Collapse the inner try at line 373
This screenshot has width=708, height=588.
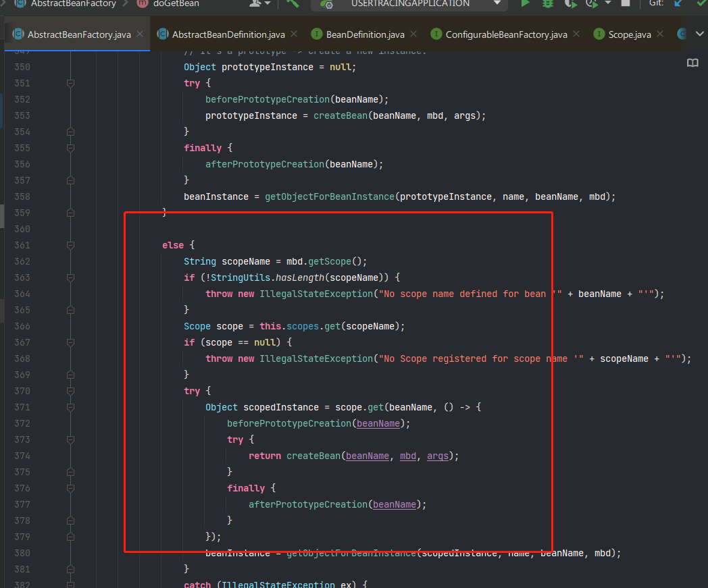70,439
